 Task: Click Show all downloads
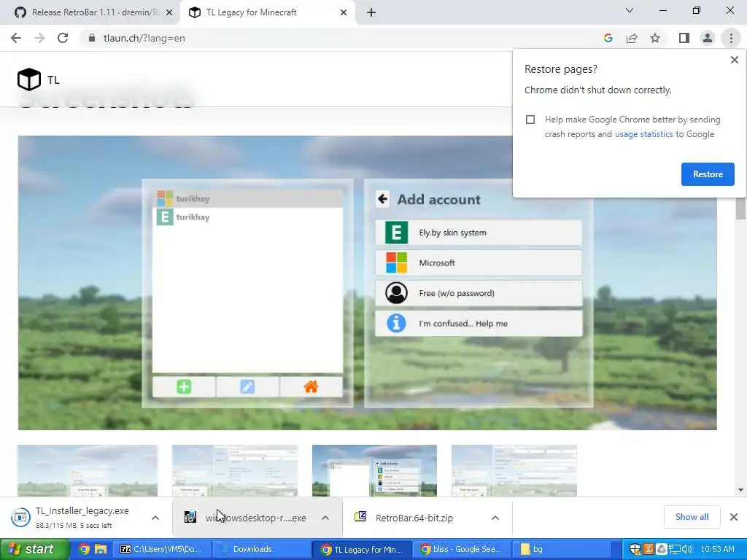692,517
